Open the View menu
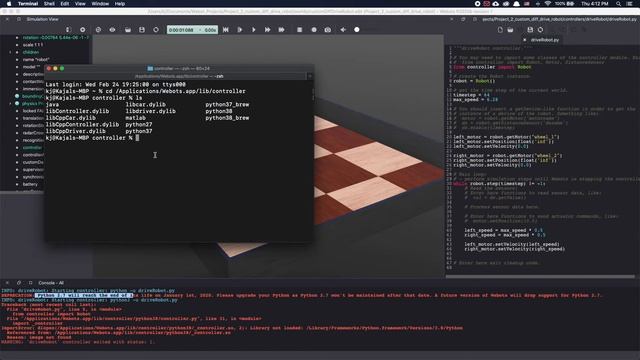This screenshot has height=360, width=640. point(80,4)
